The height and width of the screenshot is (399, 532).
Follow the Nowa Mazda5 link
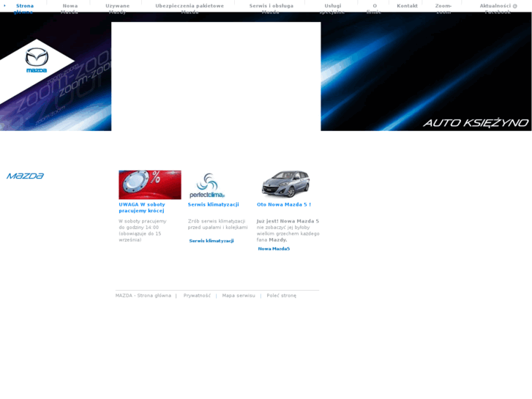point(274,249)
